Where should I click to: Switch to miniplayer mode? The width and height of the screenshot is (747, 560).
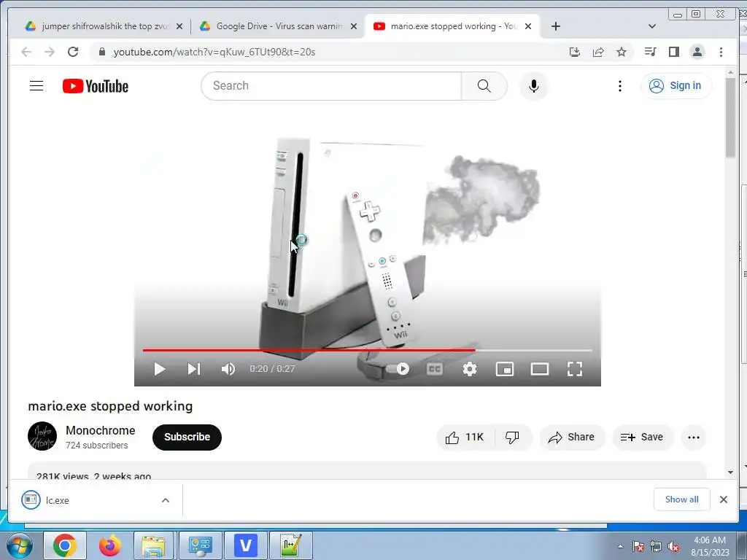[505, 369]
